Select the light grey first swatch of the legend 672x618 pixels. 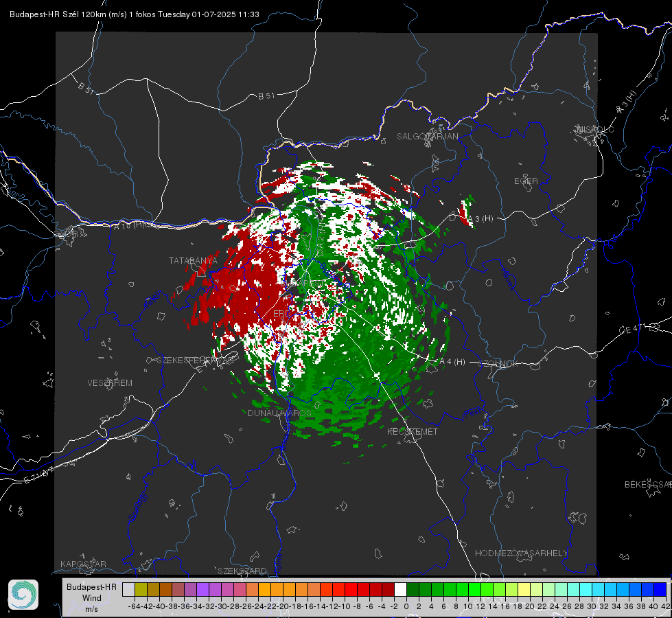point(128,589)
